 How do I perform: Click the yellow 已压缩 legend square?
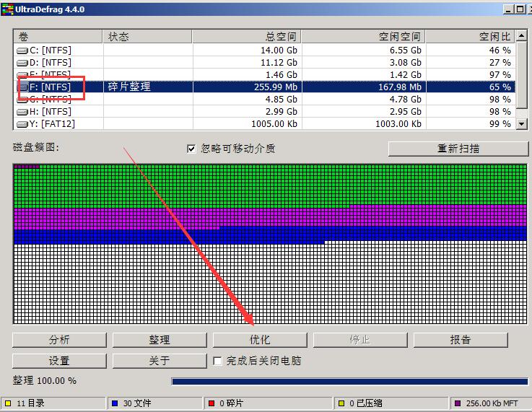pos(341,403)
